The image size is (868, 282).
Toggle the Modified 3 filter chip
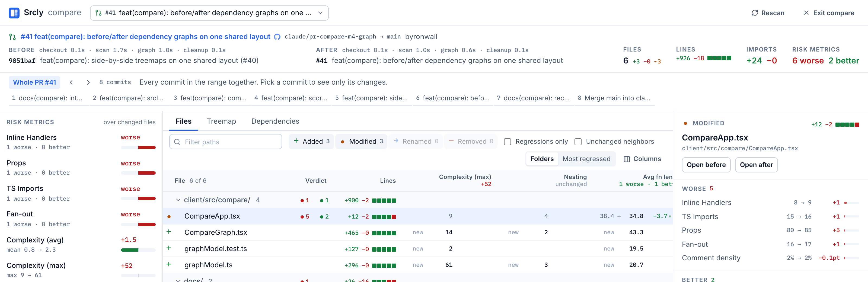[361, 142]
